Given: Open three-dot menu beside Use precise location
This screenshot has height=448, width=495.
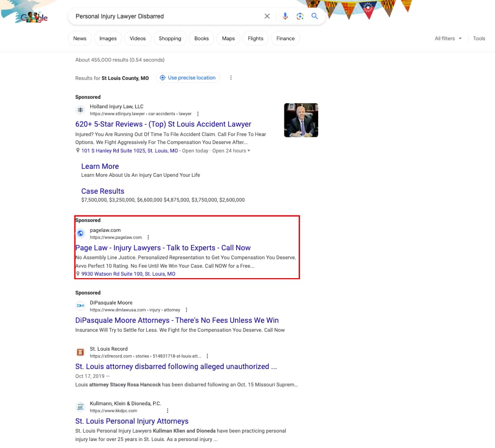Looking at the screenshot, I should click(231, 77).
